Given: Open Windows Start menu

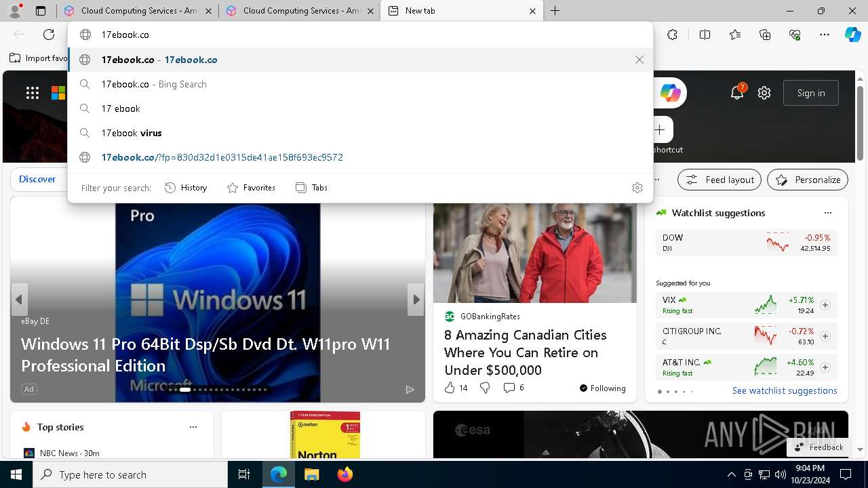Looking at the screenshot, I should coord(16,474).
